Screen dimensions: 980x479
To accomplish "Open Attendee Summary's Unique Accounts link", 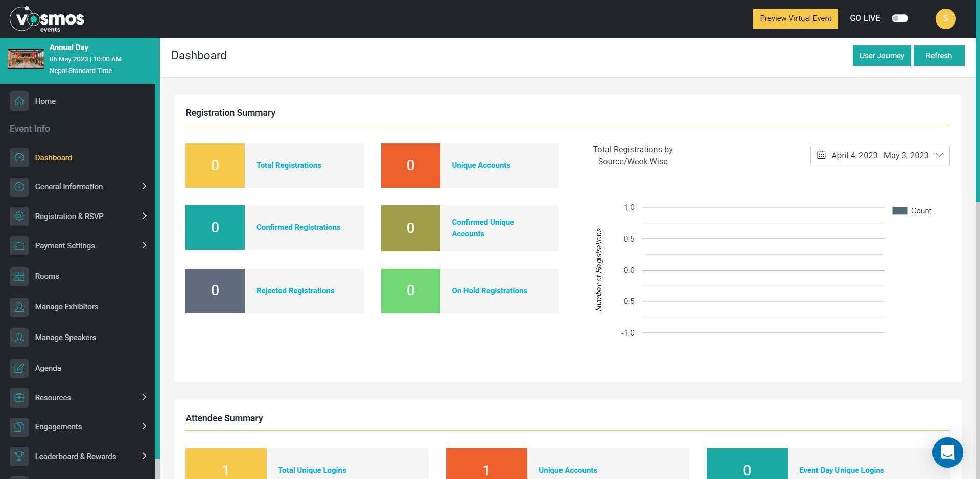I will [x=568, y=470].
